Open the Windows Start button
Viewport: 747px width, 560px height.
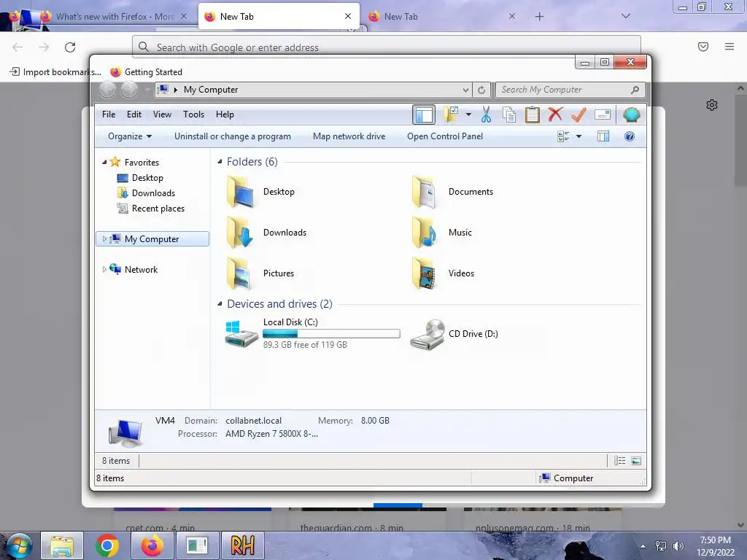20,545
